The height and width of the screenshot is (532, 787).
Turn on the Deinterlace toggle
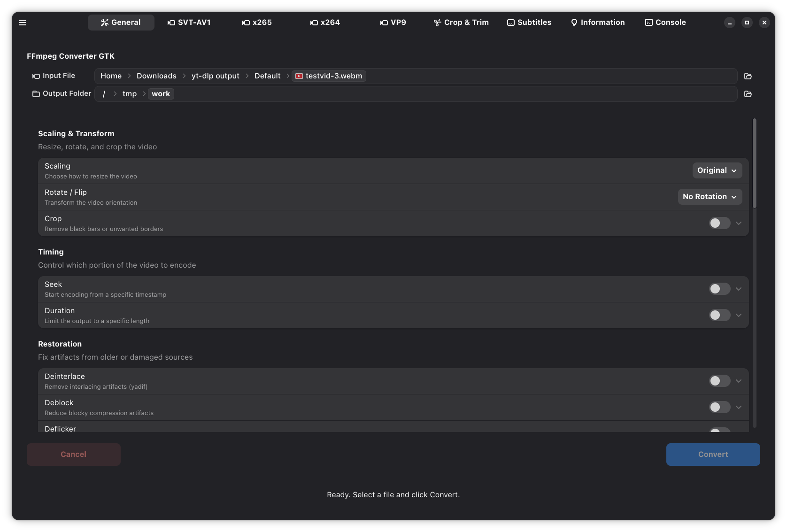click(719, 381)
